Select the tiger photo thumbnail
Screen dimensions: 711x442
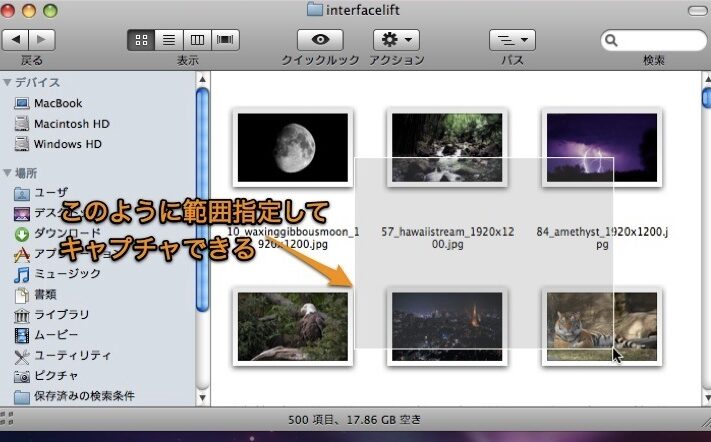(x=602, y=326)
